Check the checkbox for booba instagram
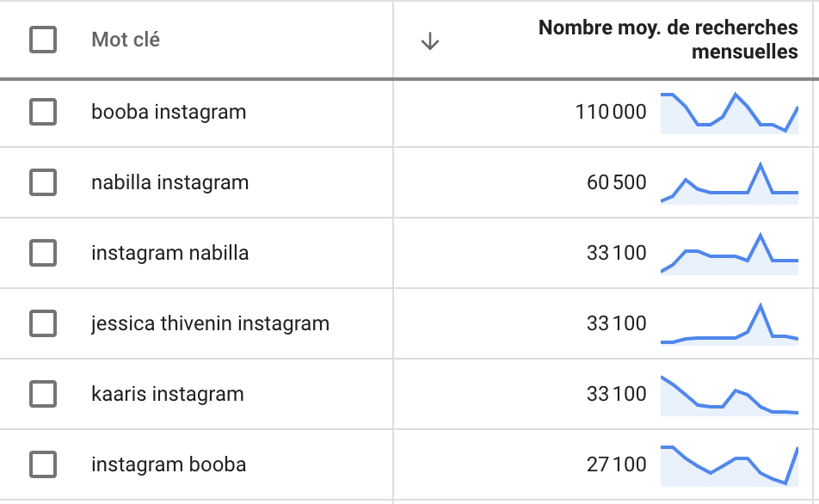Viewport: 819px width, 504px height. (x=43, y=113)
